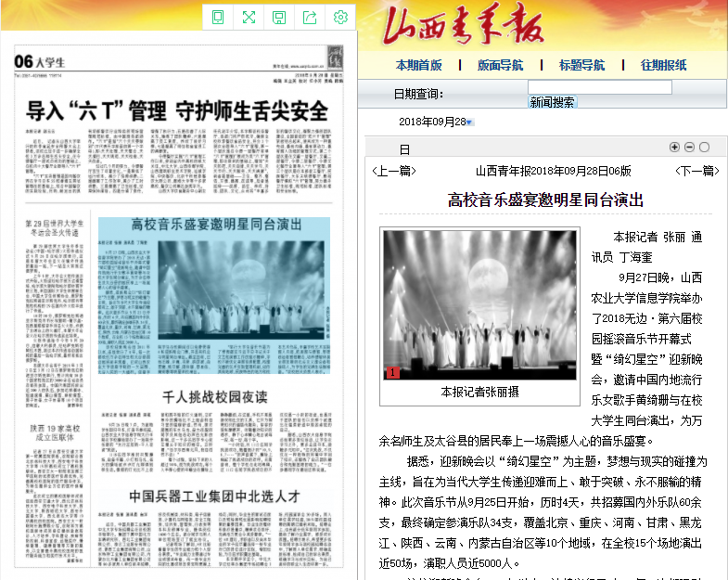
Task: Go to previous article 上一篇
Action: (x=393, y=171)
